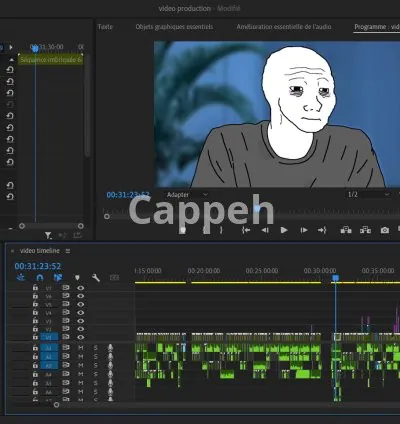Open the video timeline panel menu

68,251
